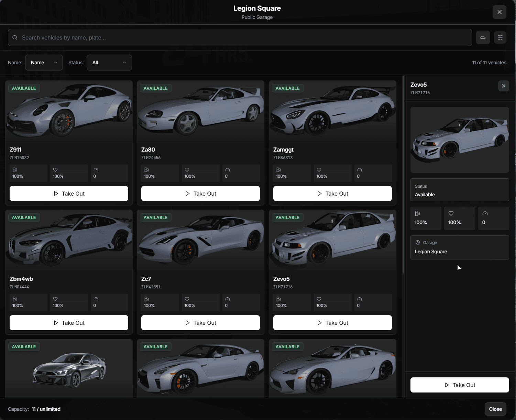Take out the Zc7 vehicle
The height and width of the screenshot is (420, 516).
coord(200,323)
